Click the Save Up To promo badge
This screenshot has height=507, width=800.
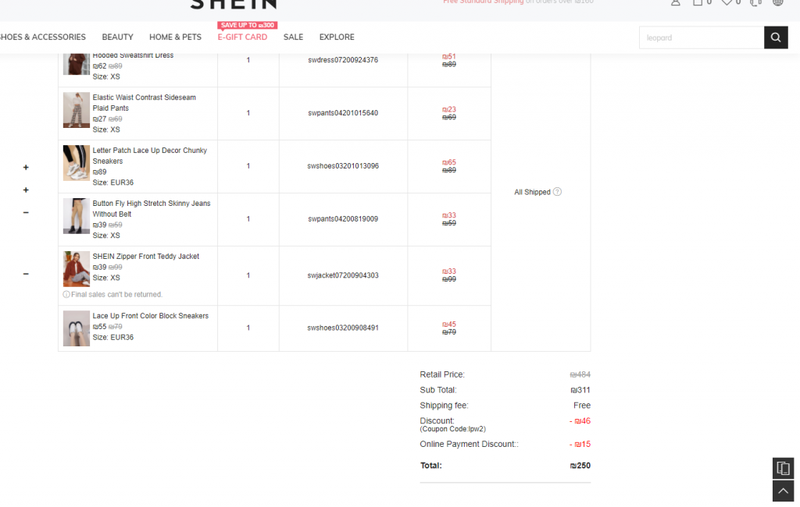point(247,25)
